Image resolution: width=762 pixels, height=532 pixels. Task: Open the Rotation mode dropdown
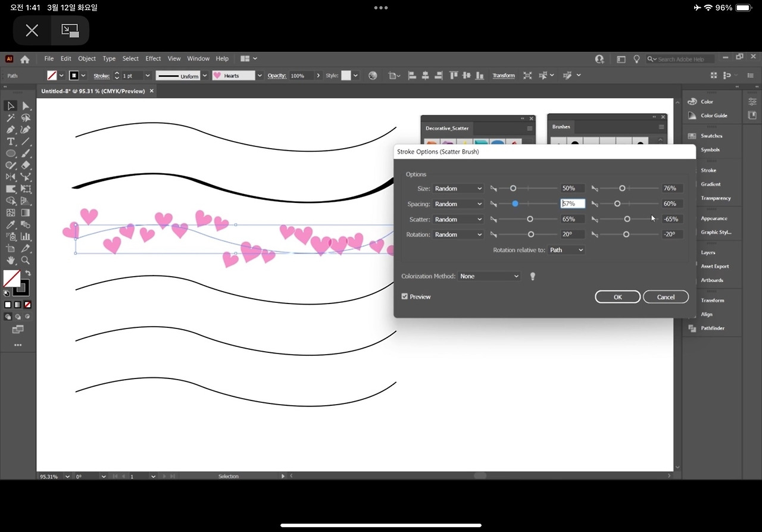(x=458, y=234)
